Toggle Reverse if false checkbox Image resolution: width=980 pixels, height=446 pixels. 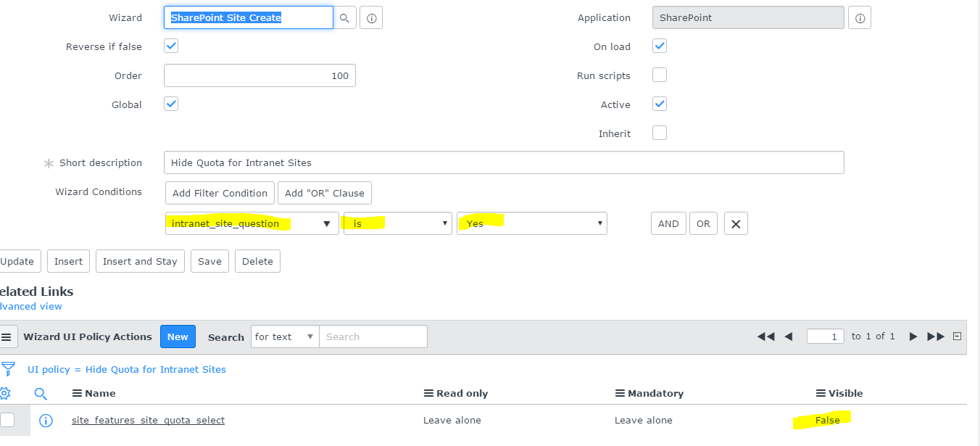click(x=171, y=46)
